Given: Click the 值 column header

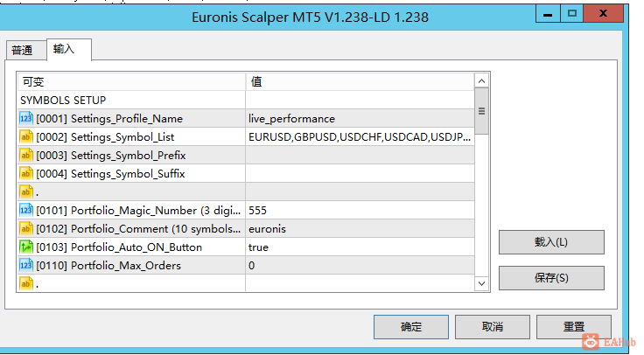Looking at the screenshot, I should pos(360,81).
